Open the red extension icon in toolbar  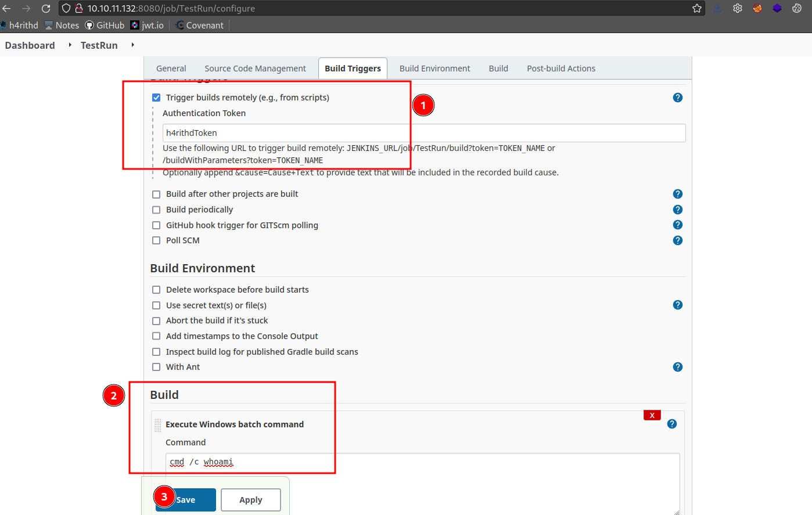pos(757,8)
